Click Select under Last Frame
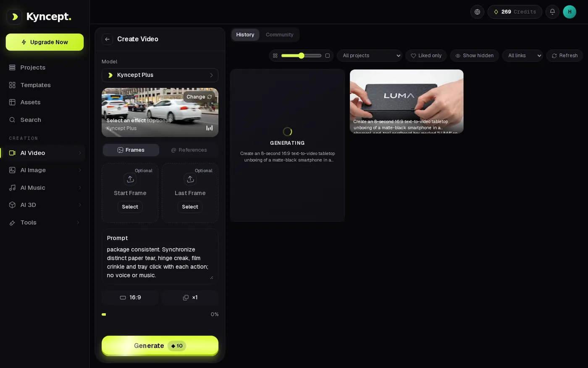Image resolution: width=588 pixels, height=368 pixels. 190,207
